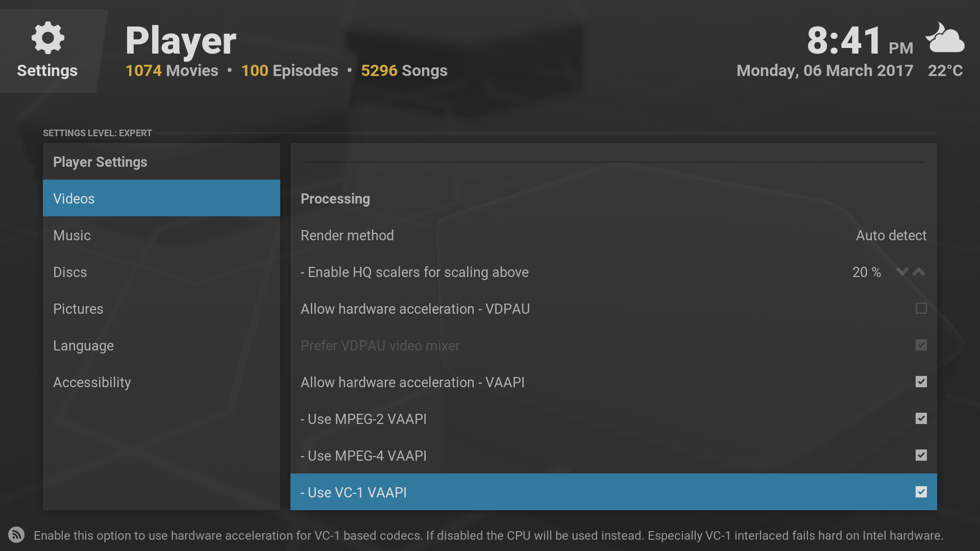Open Render method Auto detect selector
This screenshot has width=980, height=551.
tap(890, 236)
